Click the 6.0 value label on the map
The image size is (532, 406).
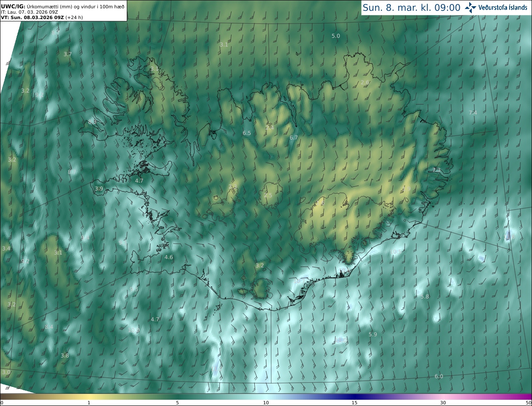[x=439, y=377]
